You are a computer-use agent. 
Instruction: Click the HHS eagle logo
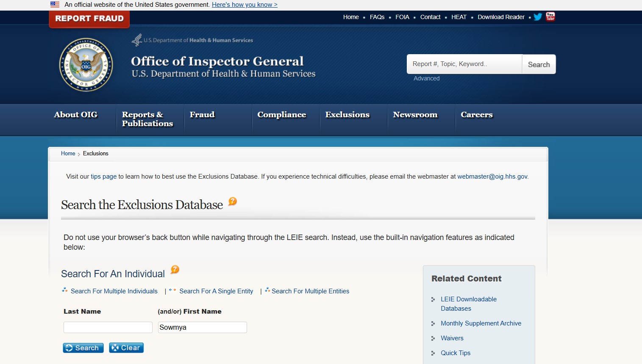tap(137, 40)
